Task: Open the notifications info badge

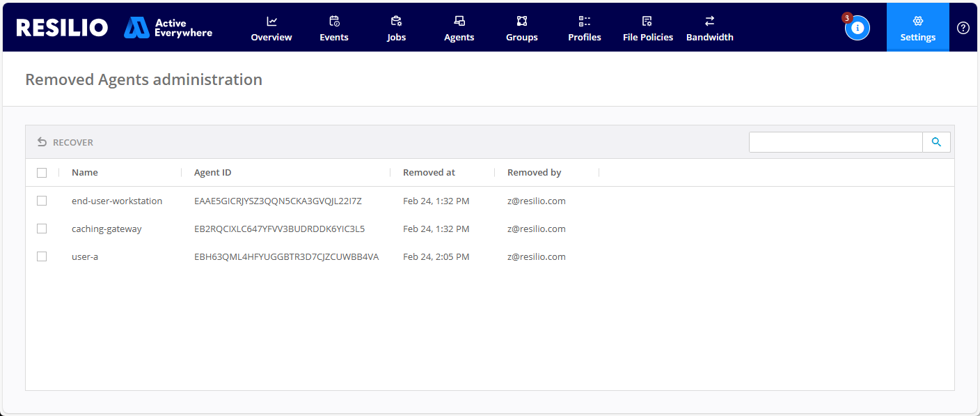Action: pyautogui.click(x=857, y=28)
